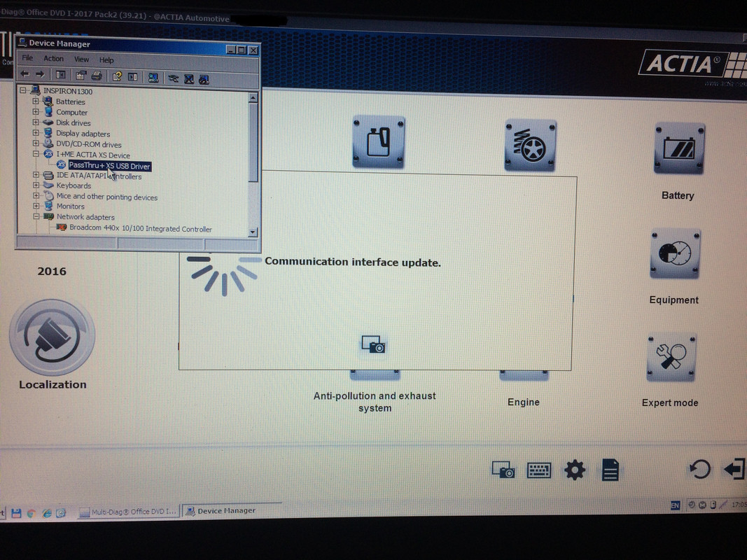
Task: Open the virtual keyboard icon
Action: pos(539,470)
